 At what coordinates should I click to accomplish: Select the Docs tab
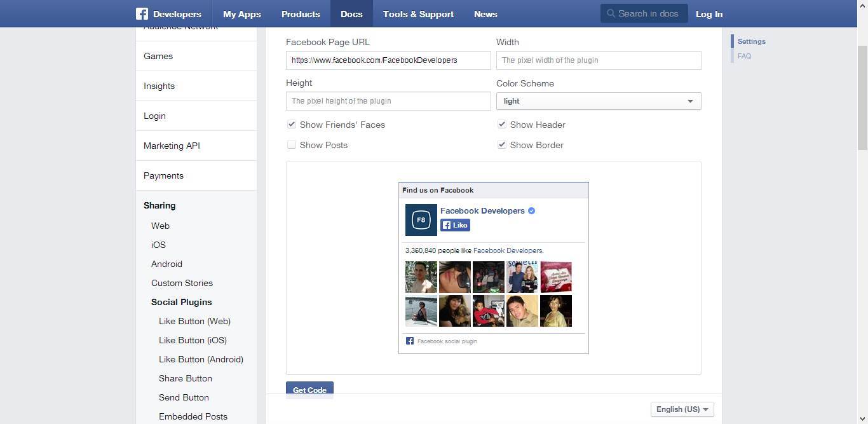[351, 13]
